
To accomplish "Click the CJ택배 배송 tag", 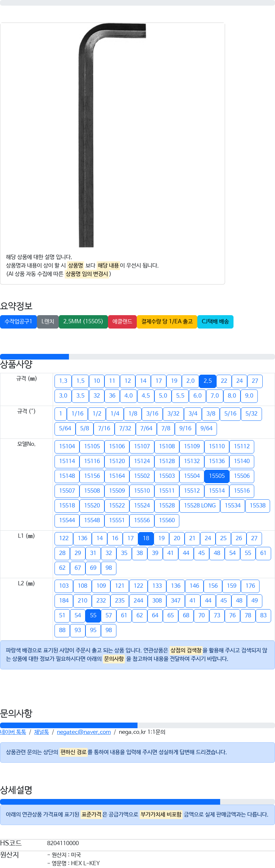I will point(215,321).
